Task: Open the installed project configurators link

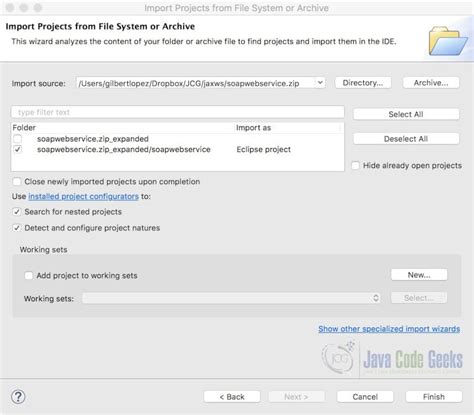Action: tap(83, 196)
